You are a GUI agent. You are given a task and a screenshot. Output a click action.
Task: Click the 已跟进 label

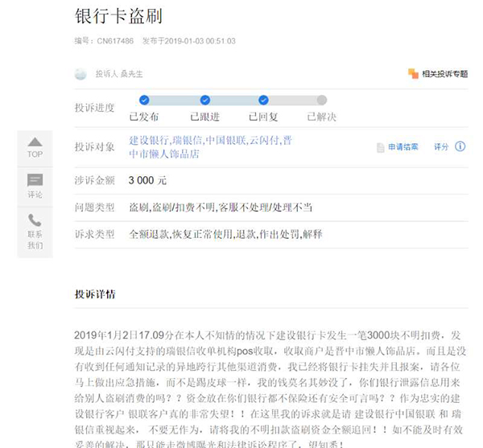click(204, 117)
